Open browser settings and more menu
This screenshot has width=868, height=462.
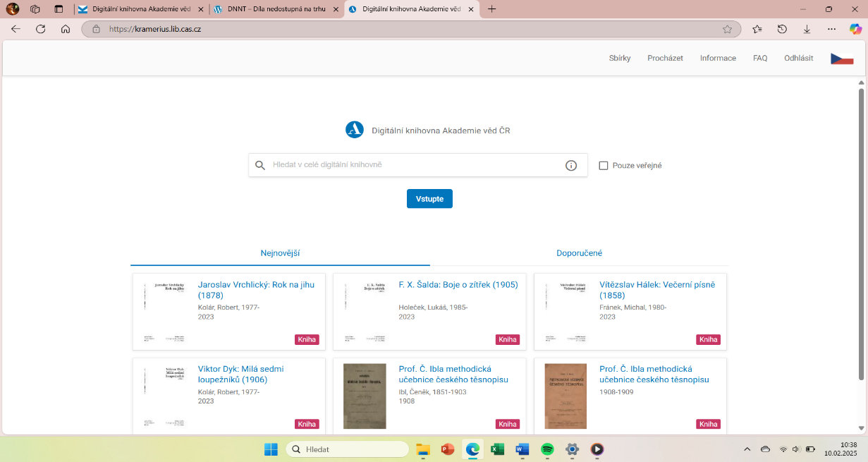(831, 29)
